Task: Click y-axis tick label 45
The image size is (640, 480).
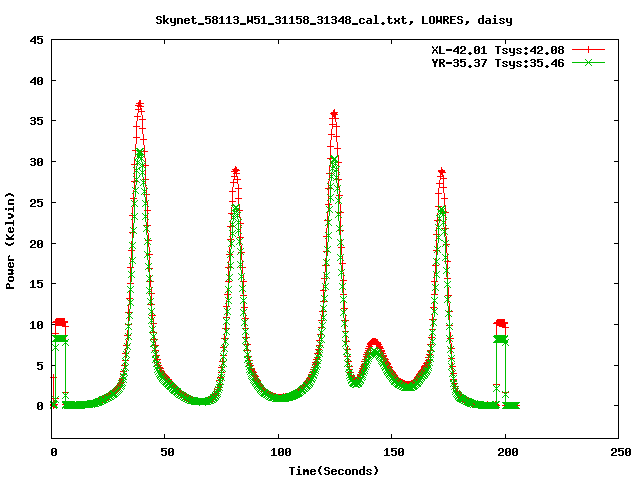Action: [36, 40]
